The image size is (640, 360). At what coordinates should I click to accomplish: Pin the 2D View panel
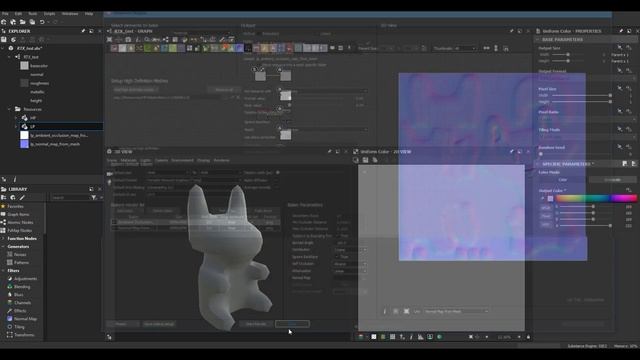pos(511,151)
